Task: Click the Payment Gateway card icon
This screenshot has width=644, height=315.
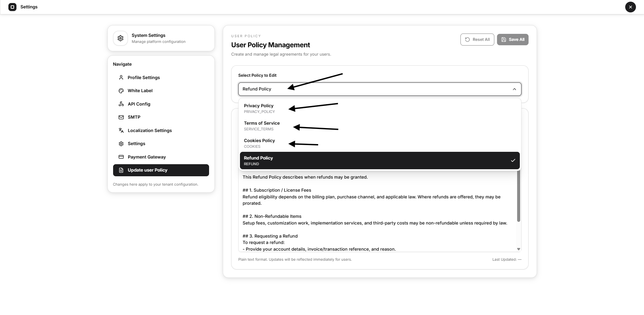Action: [121, 157]
